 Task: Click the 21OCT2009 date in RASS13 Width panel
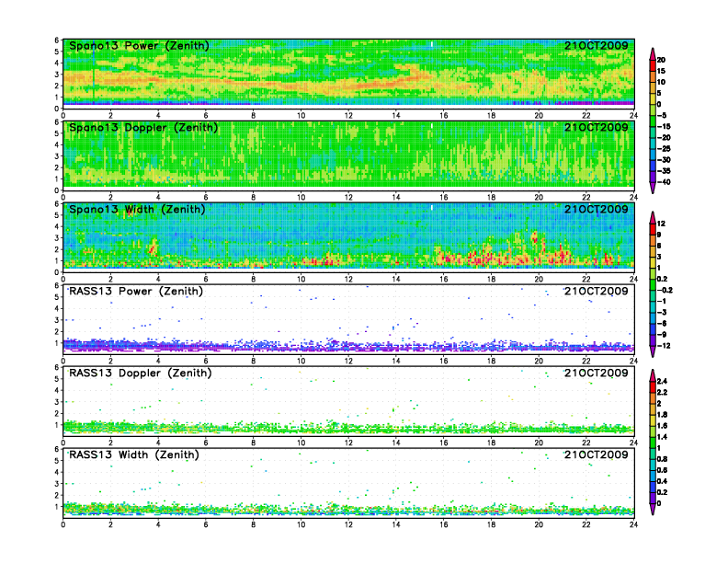pyautogui.click(x=597, y=454)
